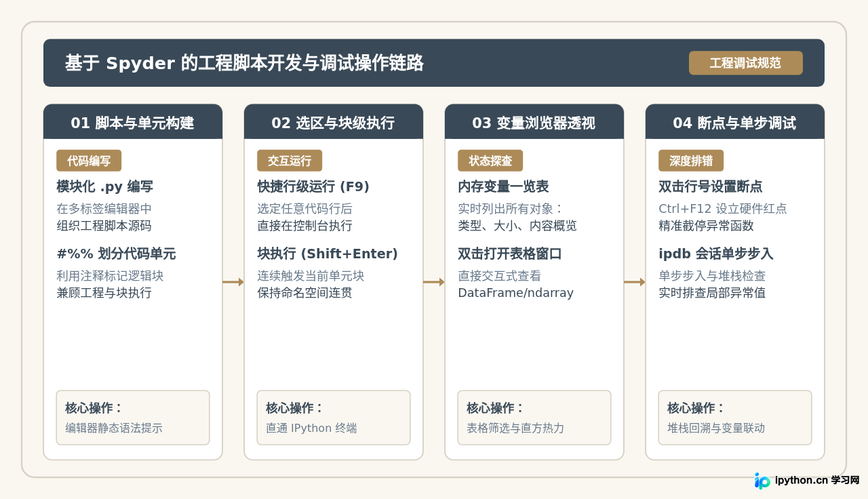Click the 状态探查 tag
Image resolution: width=868 pixels, height=499 pixels.
[x=490, y=161]
